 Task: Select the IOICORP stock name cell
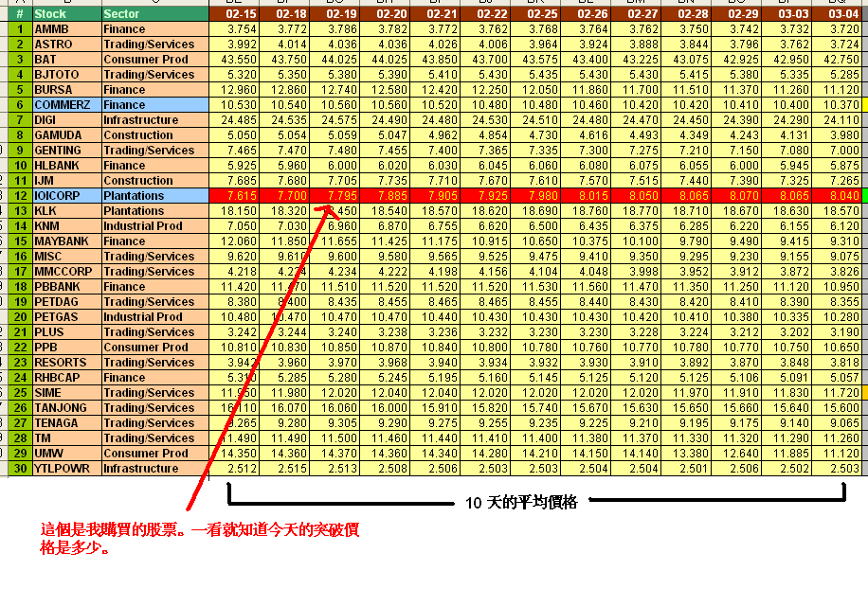coord(66,196)
